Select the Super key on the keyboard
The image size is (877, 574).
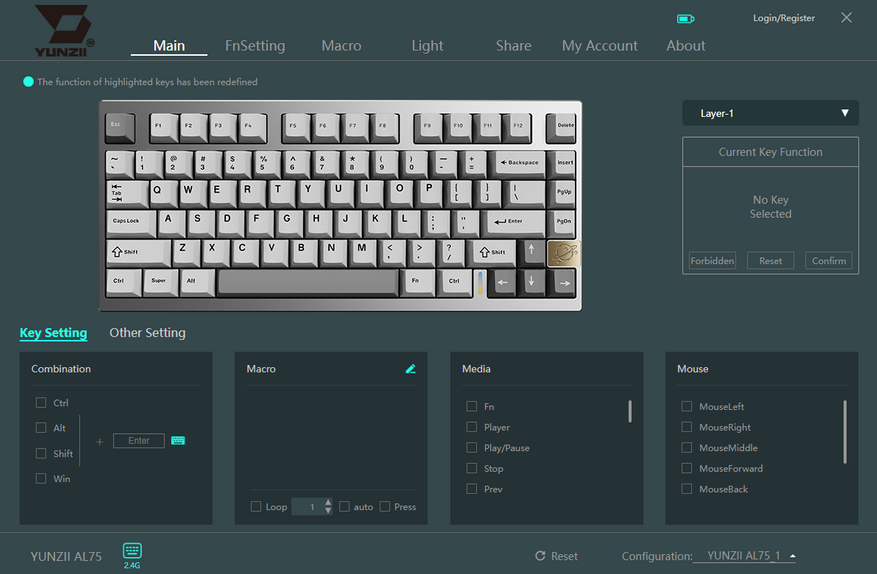coord(161,282)
